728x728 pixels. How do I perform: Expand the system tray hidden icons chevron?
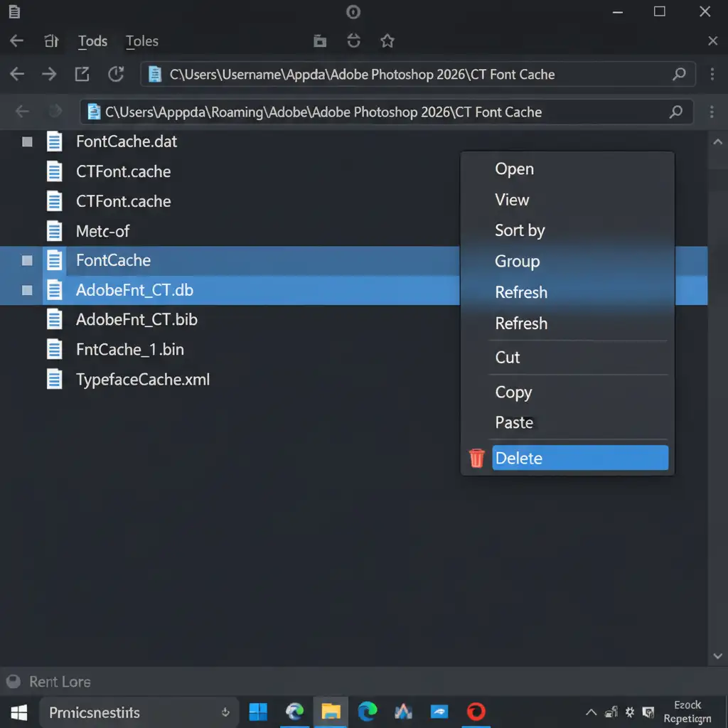(x=591, y=712)
